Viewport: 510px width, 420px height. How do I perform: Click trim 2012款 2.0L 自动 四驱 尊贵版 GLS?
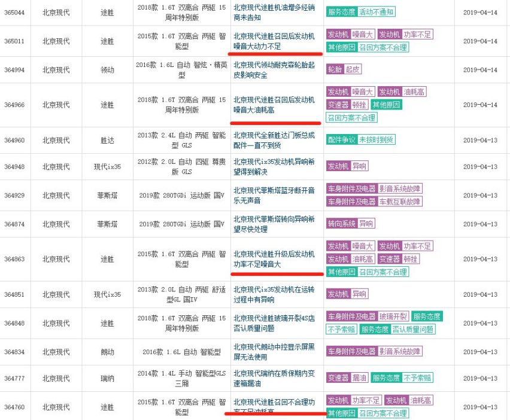tap(181, 166)
